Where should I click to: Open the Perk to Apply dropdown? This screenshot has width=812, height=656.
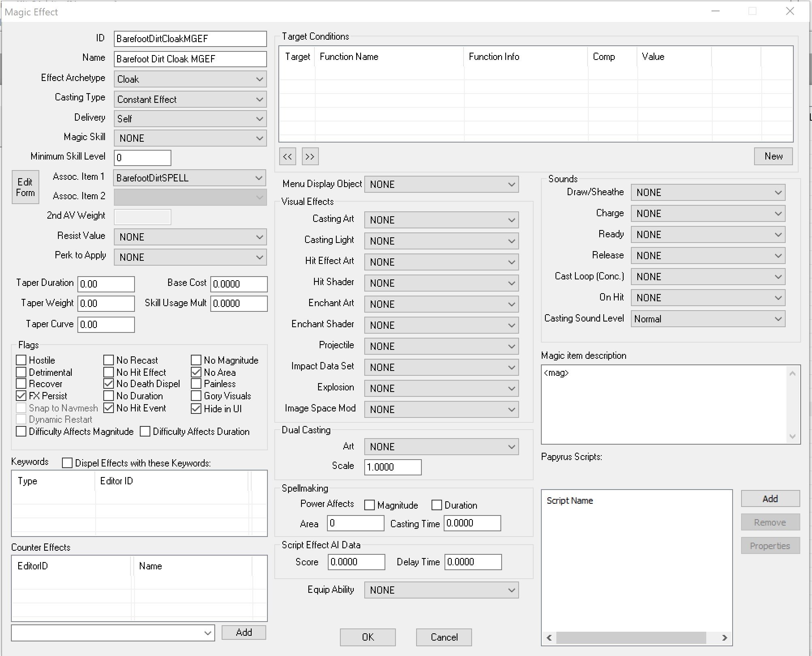pyautogui.click(x=190, y=257)
